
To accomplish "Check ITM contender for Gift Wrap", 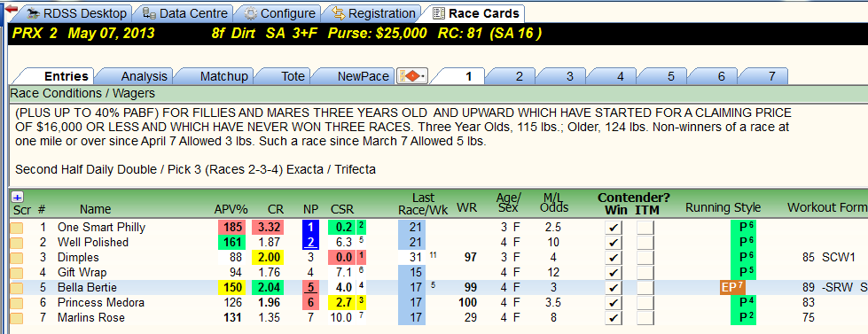I will 645,273.
